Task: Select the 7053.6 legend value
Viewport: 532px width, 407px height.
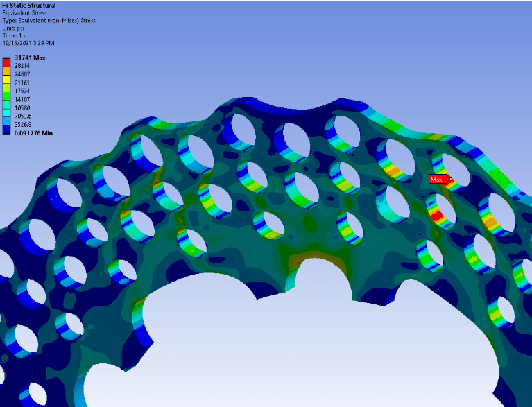Action: (23, 116)
